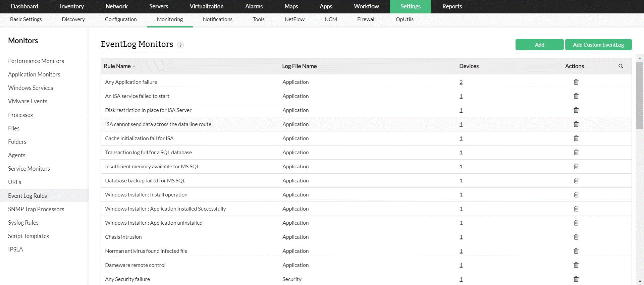Delete the Chasis intrusion rule
This screenshot has height=285, width=644.
[x=576, y=237]
